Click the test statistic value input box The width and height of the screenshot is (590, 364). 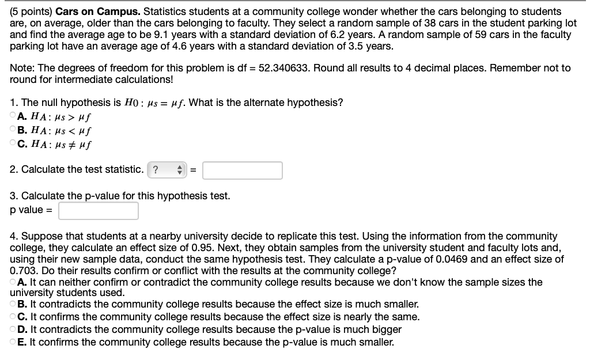point(243,170)
